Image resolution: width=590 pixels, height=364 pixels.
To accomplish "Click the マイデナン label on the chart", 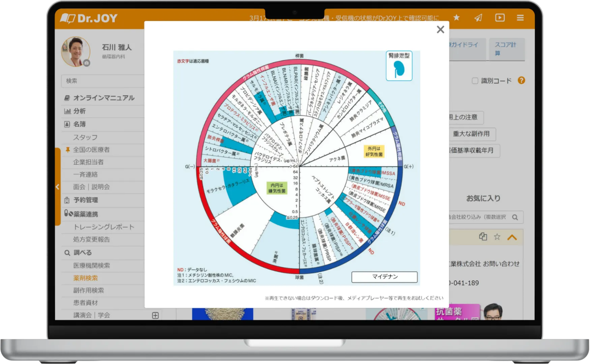I will tap(384, 277).
